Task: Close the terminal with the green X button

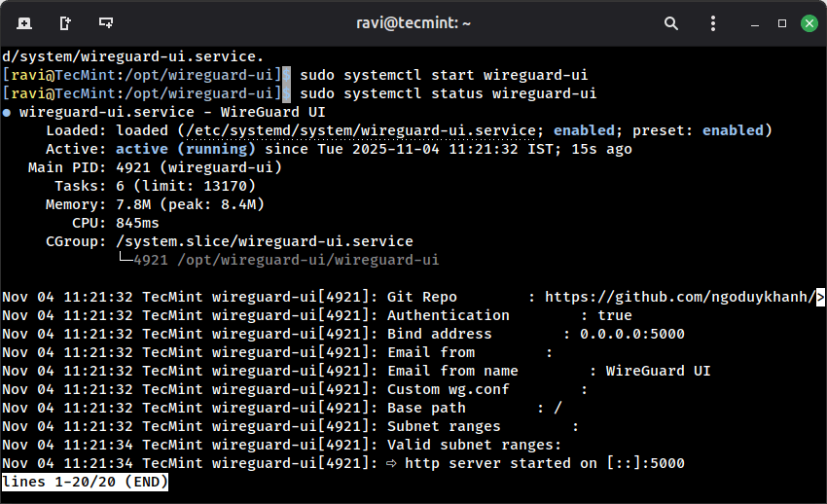Action: [809, 22]
